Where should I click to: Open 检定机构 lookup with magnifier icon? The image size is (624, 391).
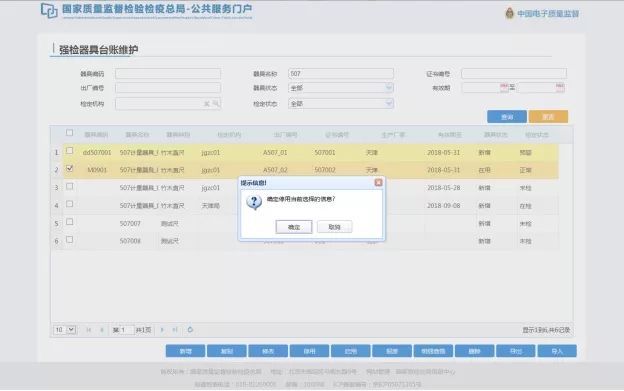tap(216, 104)
